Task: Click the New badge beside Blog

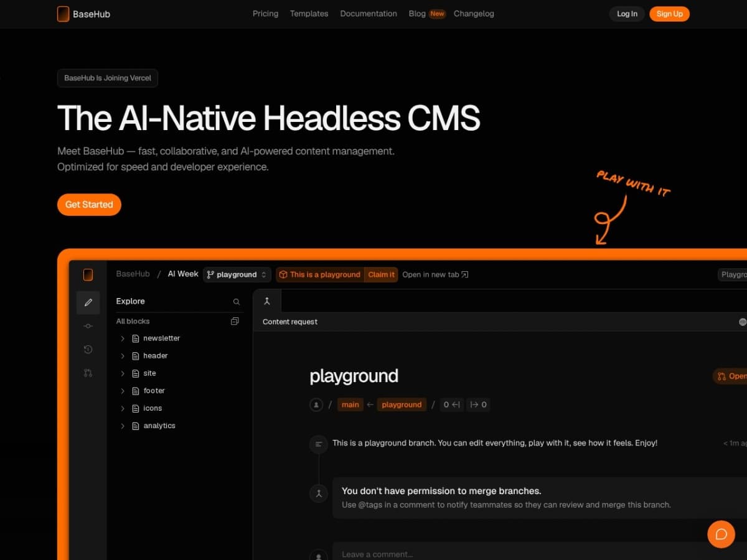Action: [438, 14]
